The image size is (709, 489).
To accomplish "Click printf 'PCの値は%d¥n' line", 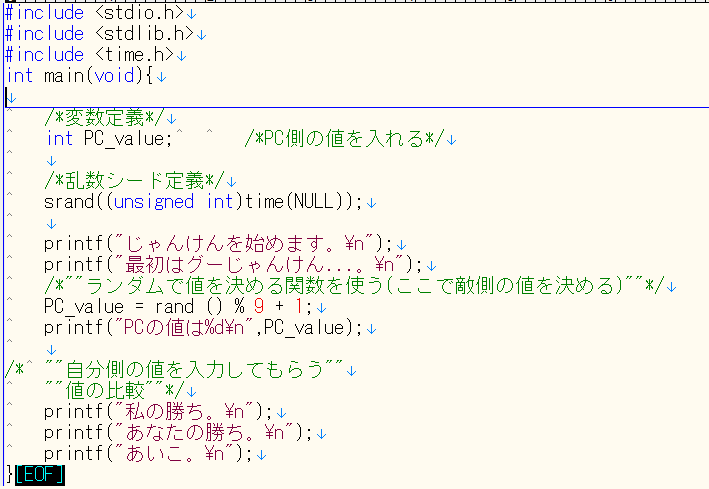I will (203, 328).
